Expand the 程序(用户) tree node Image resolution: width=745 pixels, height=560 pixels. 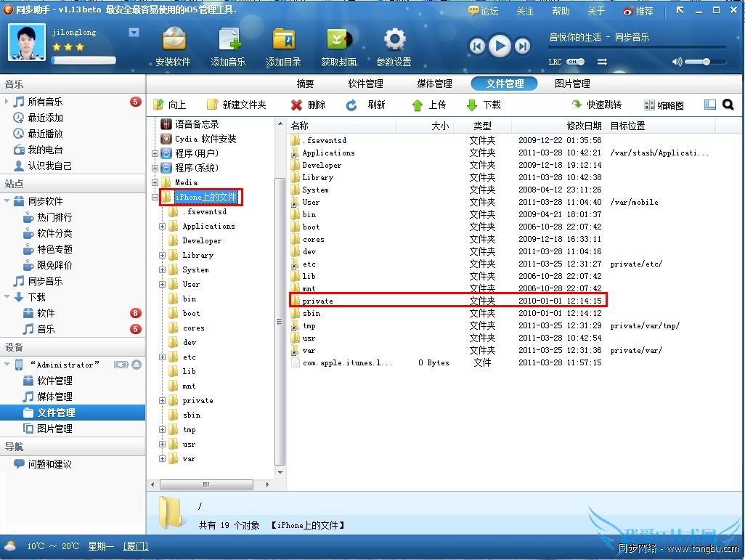coord(155,153)
